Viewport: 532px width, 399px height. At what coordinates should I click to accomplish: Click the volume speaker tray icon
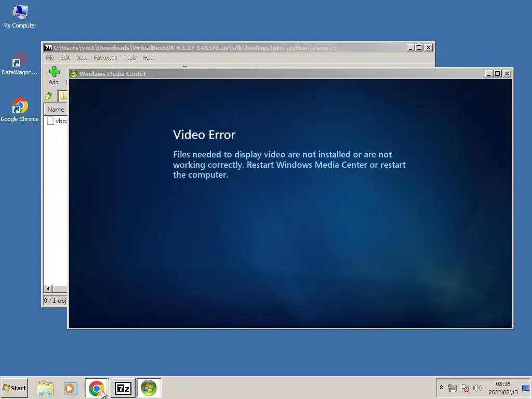point(477,388)
